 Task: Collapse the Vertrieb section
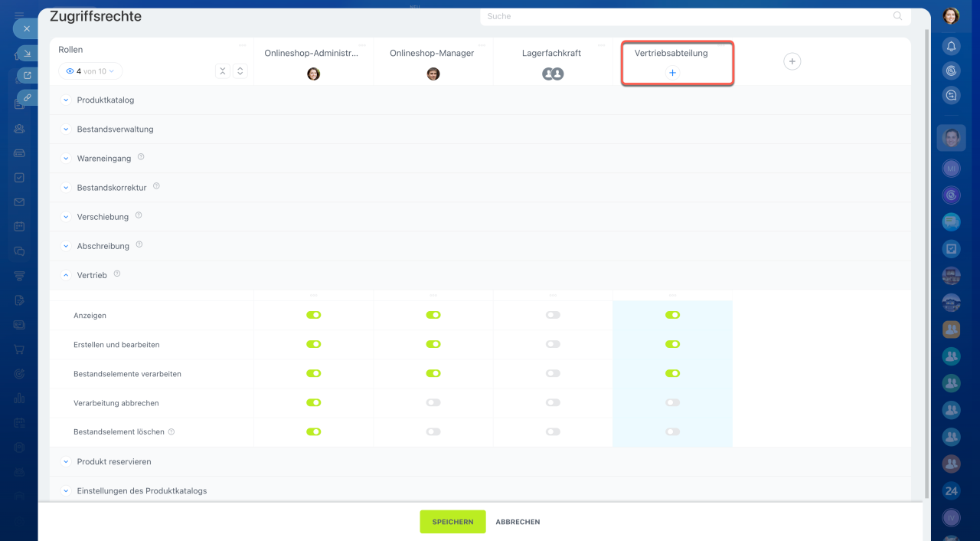[66, 275]
